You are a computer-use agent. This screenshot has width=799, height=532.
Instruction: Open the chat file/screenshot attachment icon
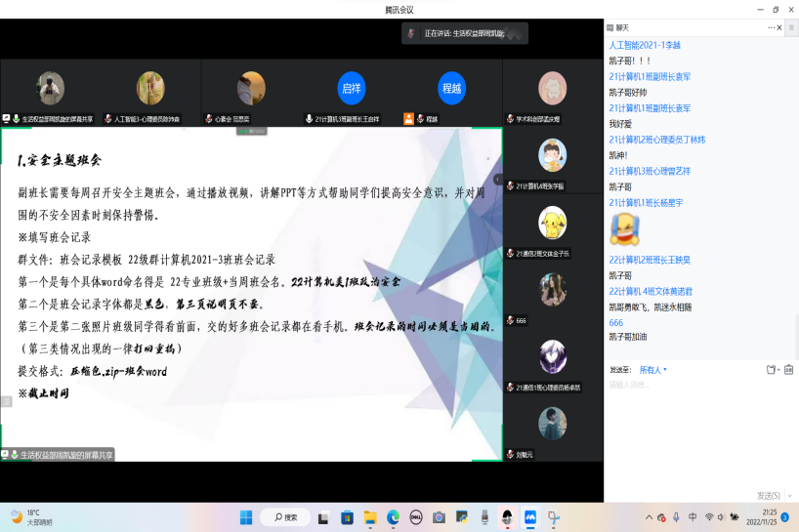click(771, 370)
